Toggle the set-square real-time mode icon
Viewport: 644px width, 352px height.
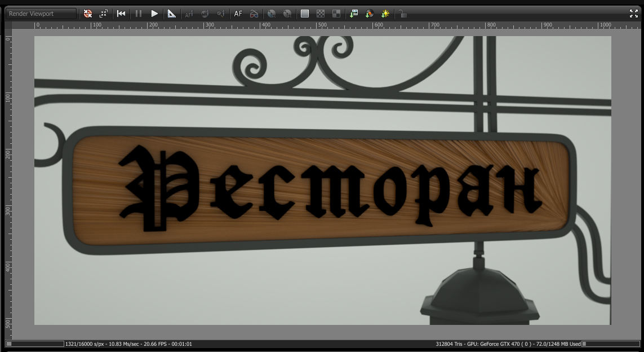click(172, 14)
